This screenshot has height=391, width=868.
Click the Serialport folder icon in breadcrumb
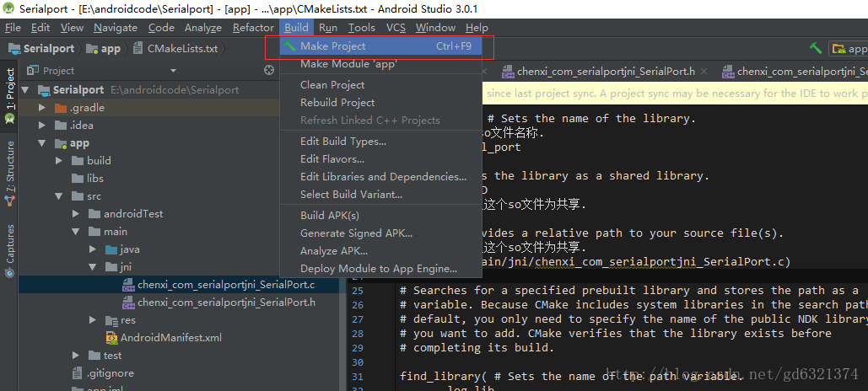coord(15,49)
